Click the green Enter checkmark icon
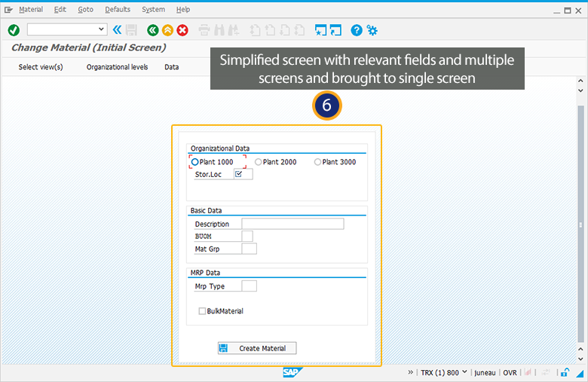 pyautogui.click(x=14, y=30)
